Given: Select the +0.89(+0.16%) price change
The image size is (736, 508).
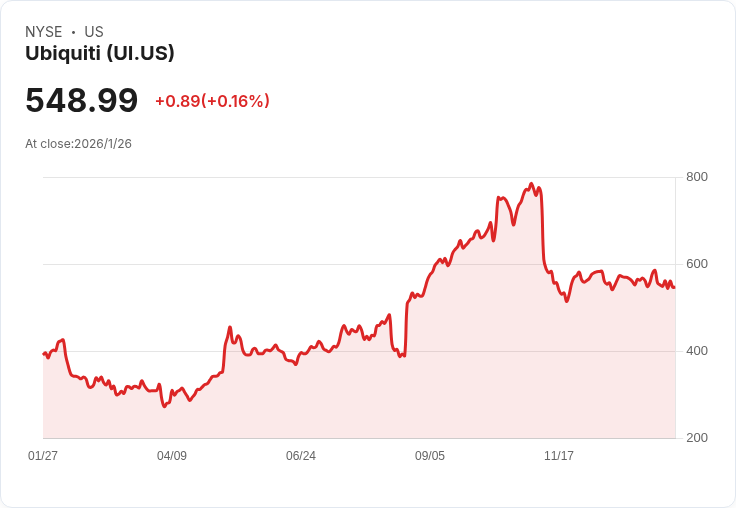Looking at the screenshot, I should (x=212, y=101).
